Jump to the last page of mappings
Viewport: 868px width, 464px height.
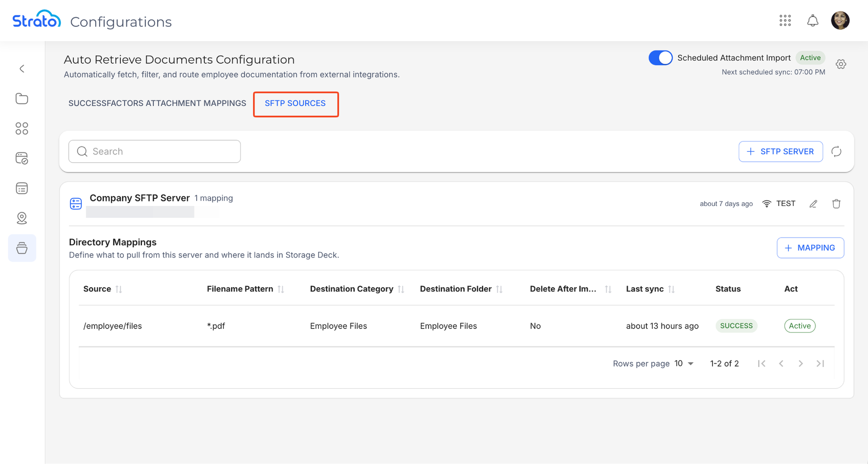coord(820,363)
